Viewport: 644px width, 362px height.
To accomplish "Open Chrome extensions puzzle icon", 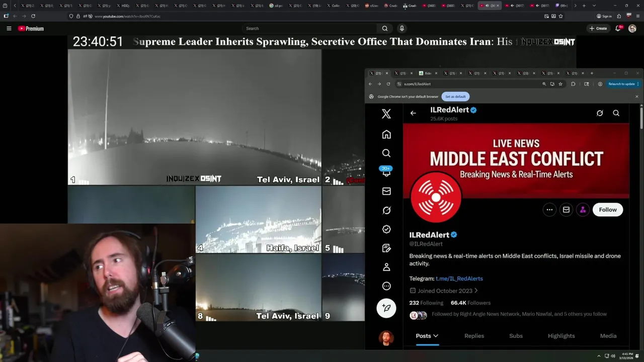I will (573, 84).
